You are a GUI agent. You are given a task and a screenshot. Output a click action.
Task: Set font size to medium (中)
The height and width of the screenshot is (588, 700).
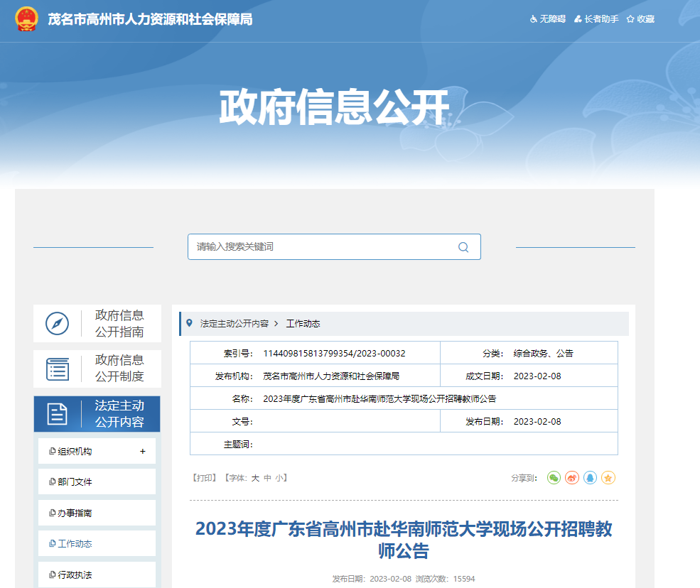[267, 478]
